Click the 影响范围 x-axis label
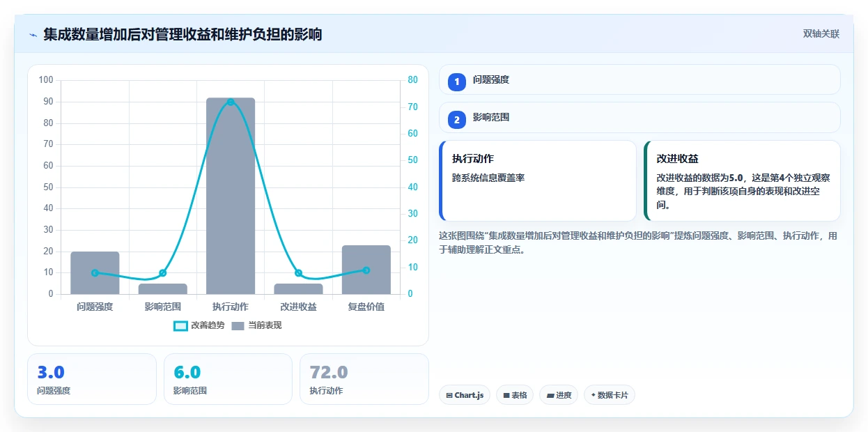 click(x=162, y=307)
